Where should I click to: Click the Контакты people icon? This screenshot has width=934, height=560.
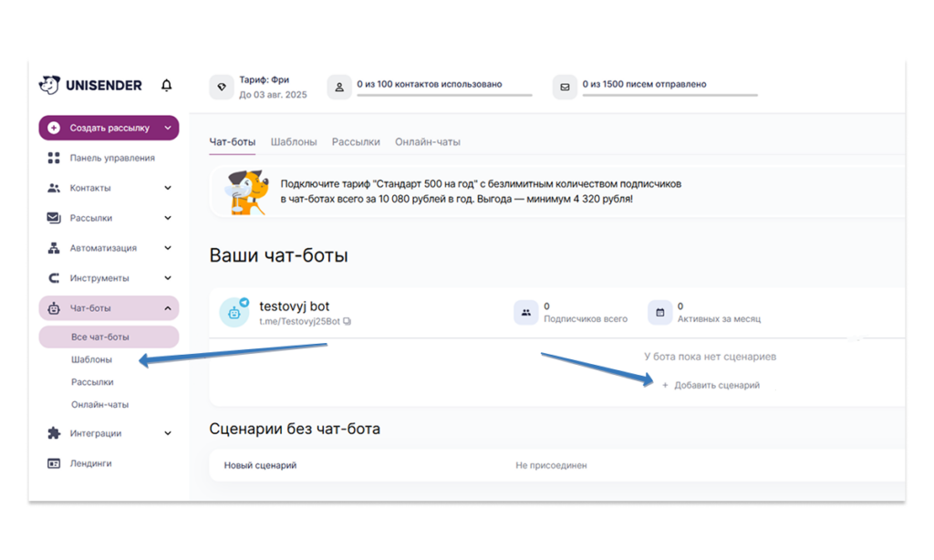click(x=53, y=188)
